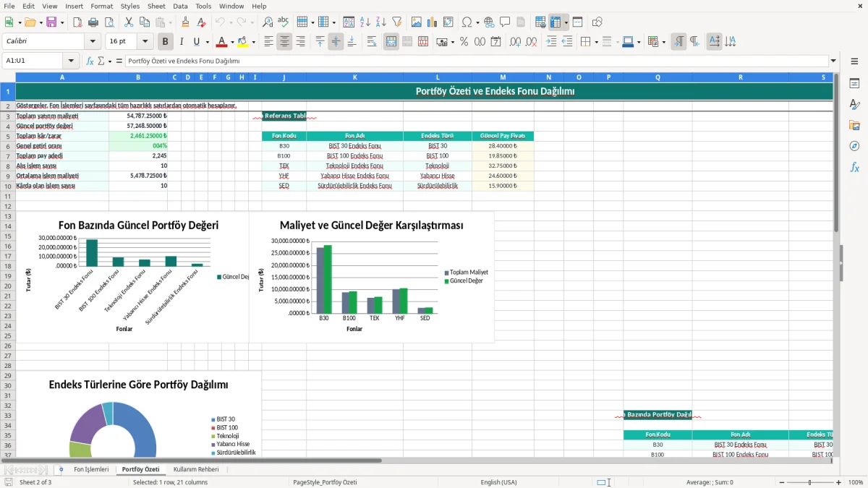Toggle Underline formatting
Image resolution: width=868 pixels, height=488 pixels.
(x=196, y=42)
